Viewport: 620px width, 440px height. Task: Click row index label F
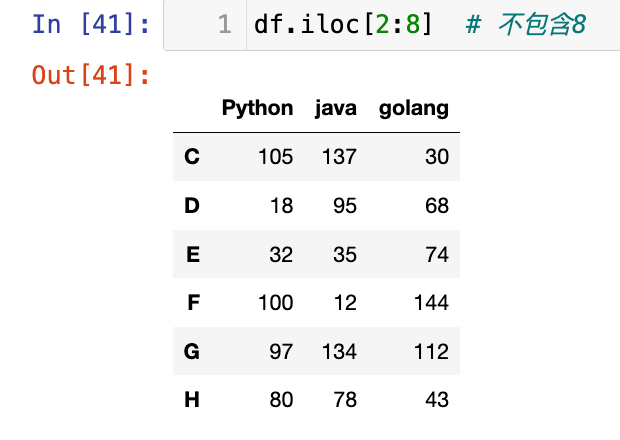click(192, 303)
